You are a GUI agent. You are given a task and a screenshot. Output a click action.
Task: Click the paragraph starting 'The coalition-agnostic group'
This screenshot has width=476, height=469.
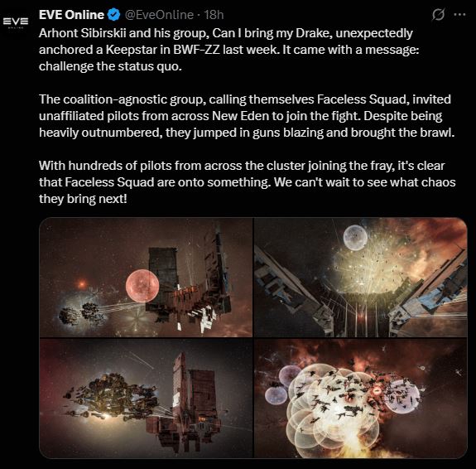[247, 116]
